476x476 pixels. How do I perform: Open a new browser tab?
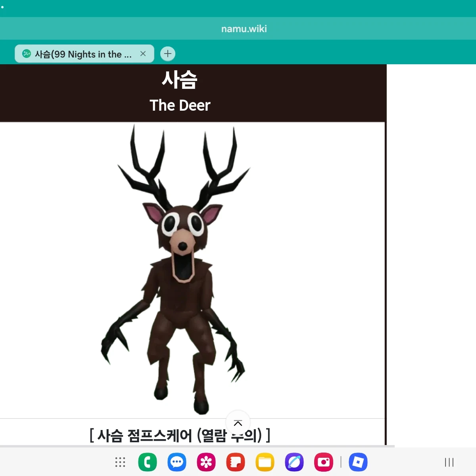(x=167, y=54)
